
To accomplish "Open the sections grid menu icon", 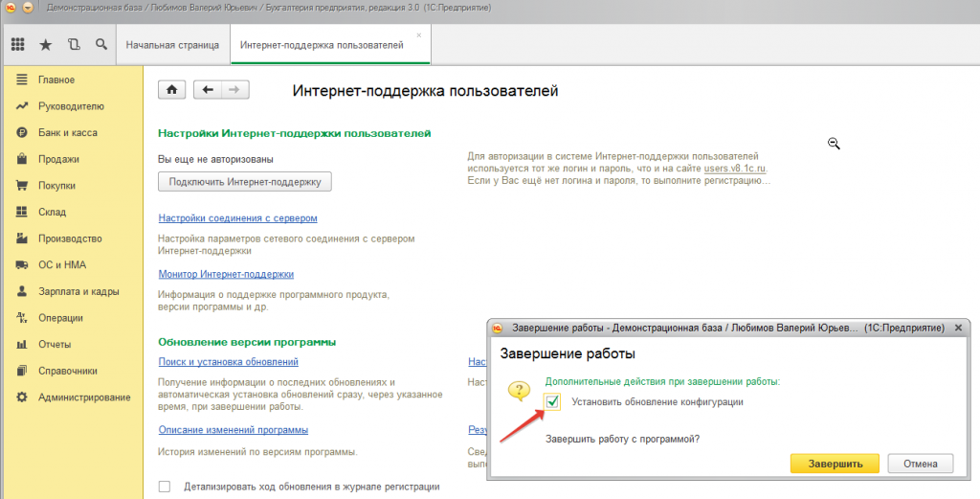I will point(17,45).
